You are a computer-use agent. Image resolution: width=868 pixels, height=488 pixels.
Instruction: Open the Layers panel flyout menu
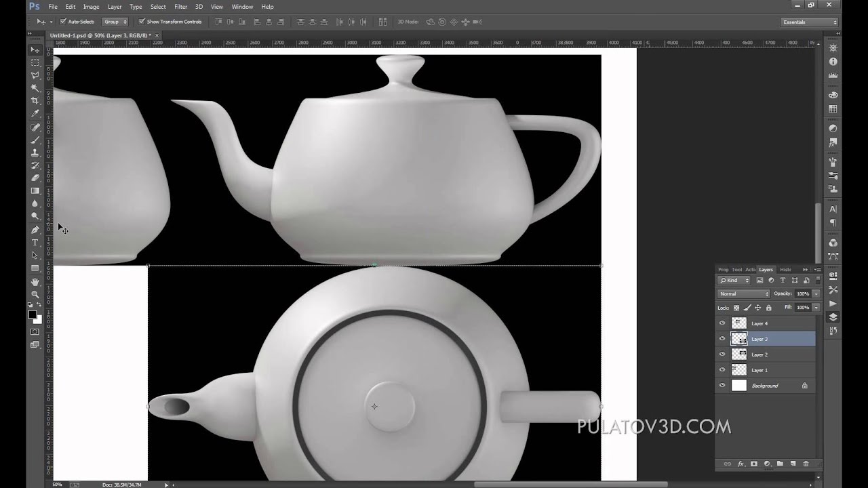tap(817, 270)
